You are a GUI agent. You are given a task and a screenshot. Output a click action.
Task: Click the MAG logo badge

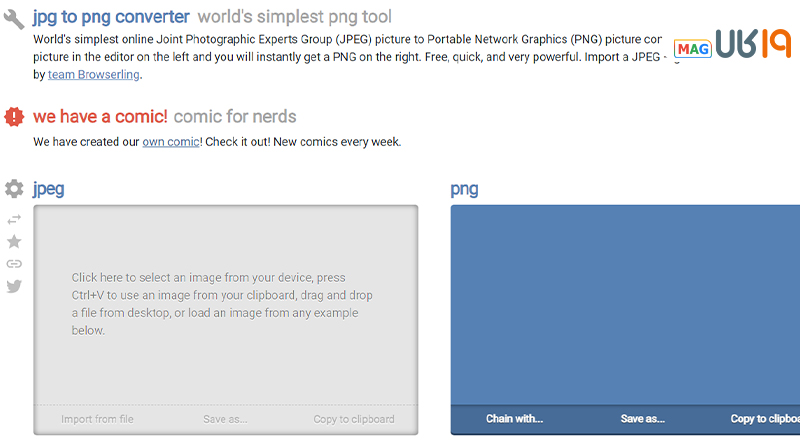pyautogui.click(x=692, y=49)
